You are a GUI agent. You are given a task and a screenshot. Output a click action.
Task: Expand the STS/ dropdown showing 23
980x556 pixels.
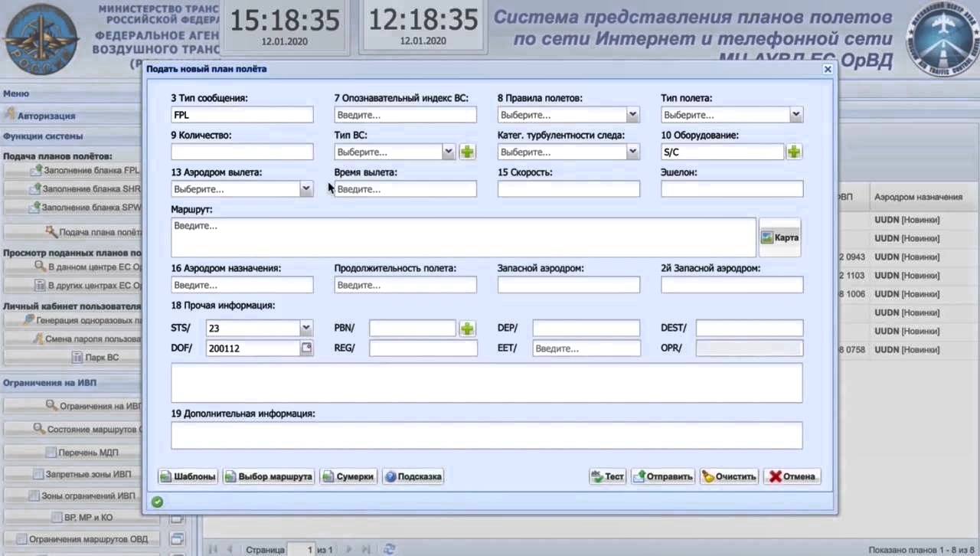(306, 329)
